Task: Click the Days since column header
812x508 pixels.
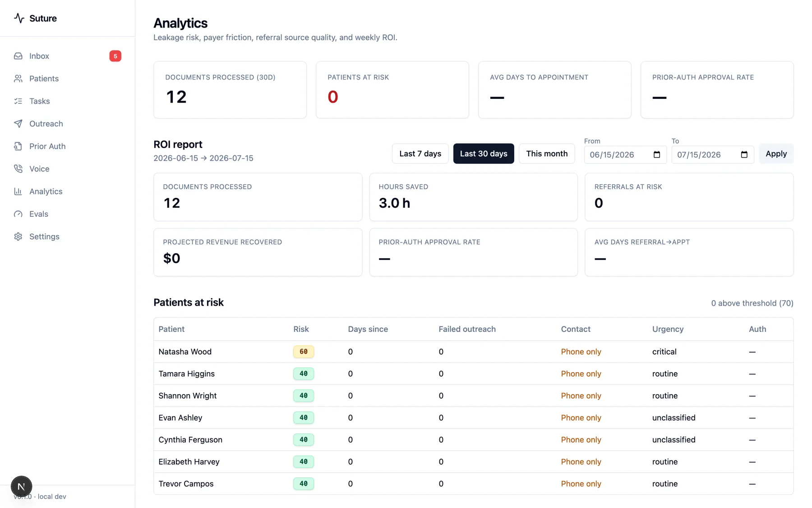Action: [368, 329]
